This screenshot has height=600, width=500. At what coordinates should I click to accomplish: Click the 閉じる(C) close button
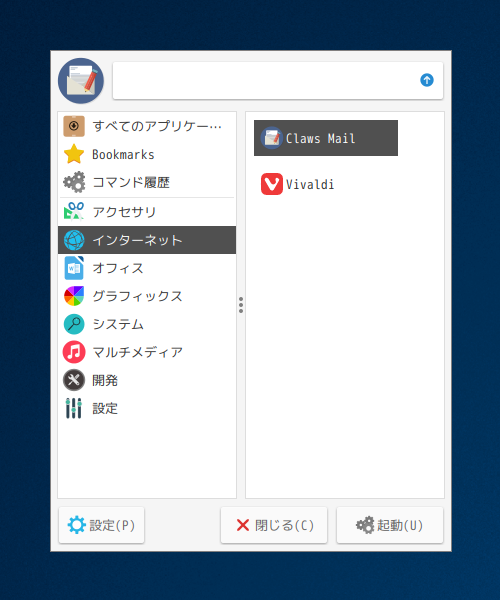pyautogui.click(x=274, y=525)
